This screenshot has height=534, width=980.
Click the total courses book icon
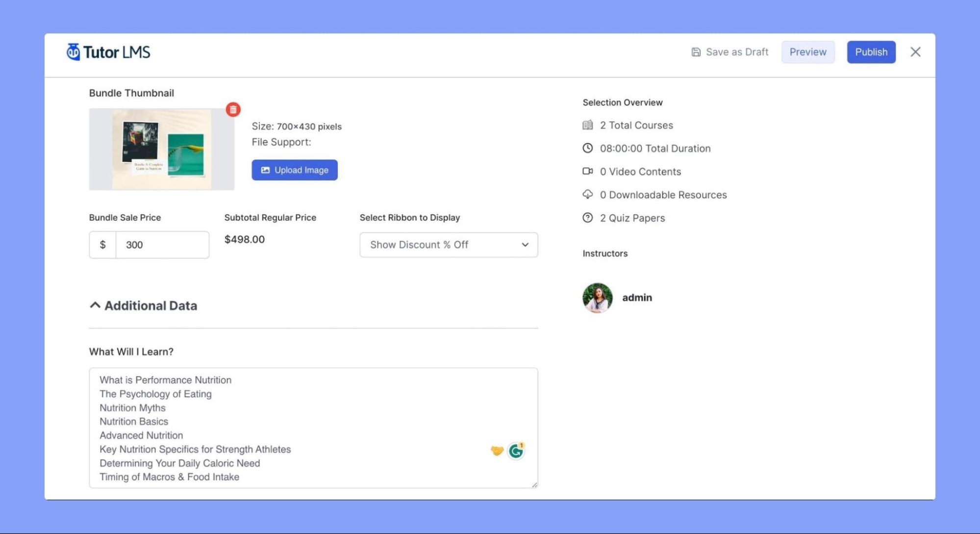(587, 125)
